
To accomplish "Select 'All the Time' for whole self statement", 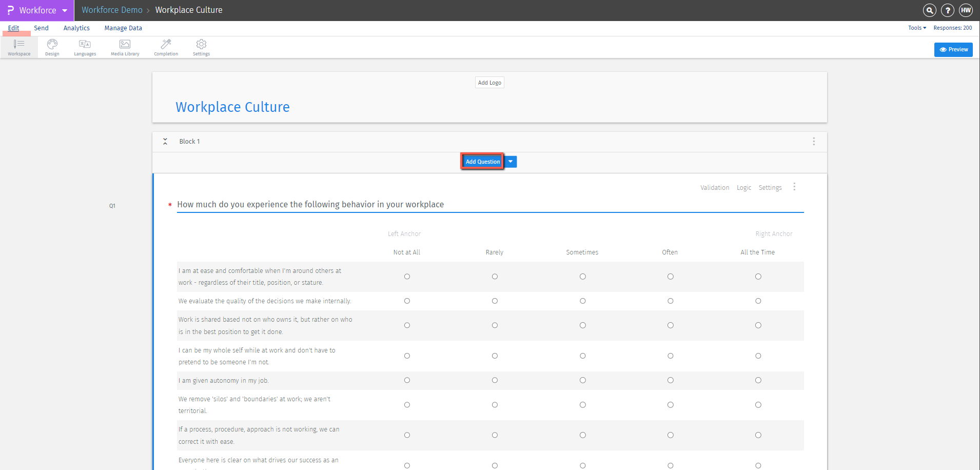I will click(x=758, y=356).
